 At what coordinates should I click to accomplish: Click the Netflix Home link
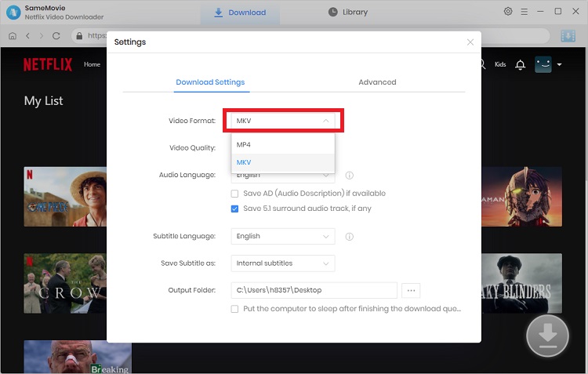92,64
